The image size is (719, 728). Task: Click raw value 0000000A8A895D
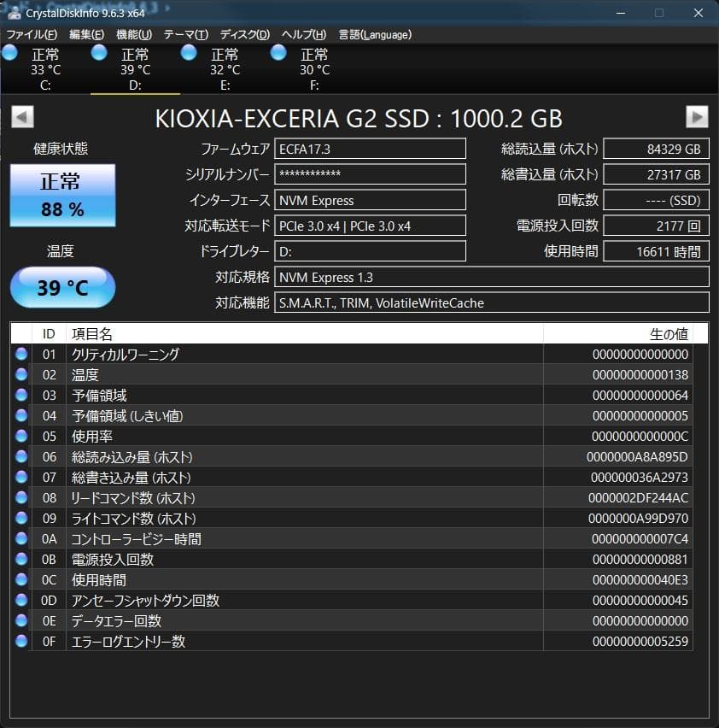pyautogui.click(x=637, y=457)
